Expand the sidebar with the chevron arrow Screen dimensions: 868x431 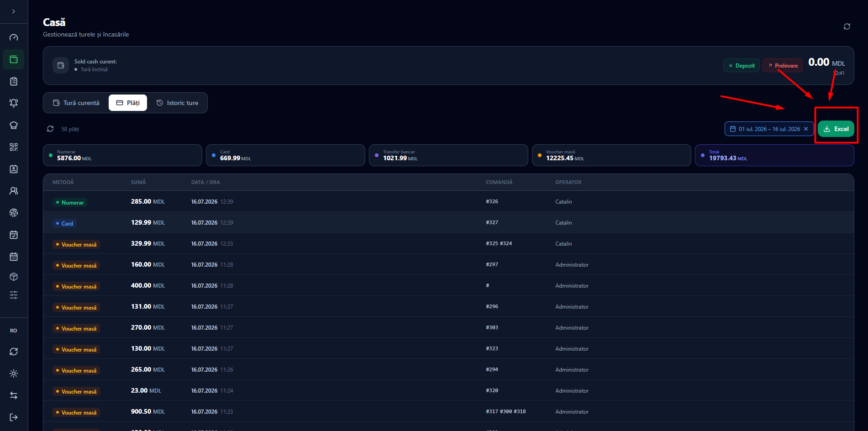pos(14,11)
